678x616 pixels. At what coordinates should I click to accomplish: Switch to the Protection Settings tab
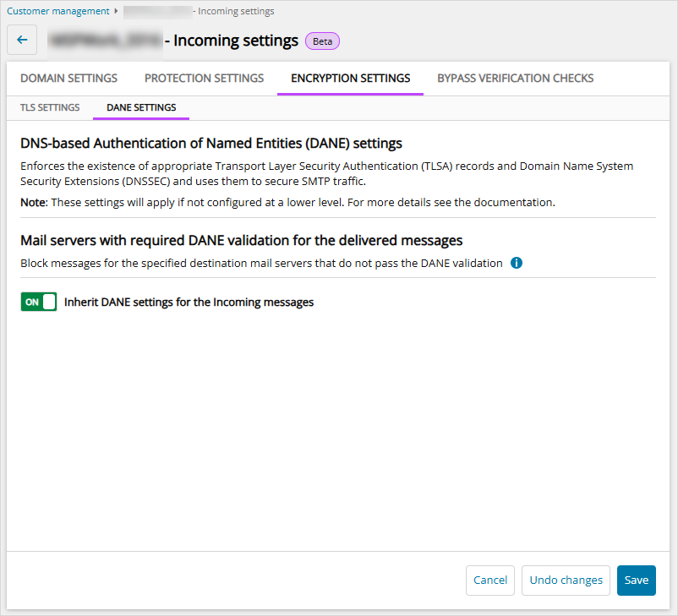tap(204, 79)
